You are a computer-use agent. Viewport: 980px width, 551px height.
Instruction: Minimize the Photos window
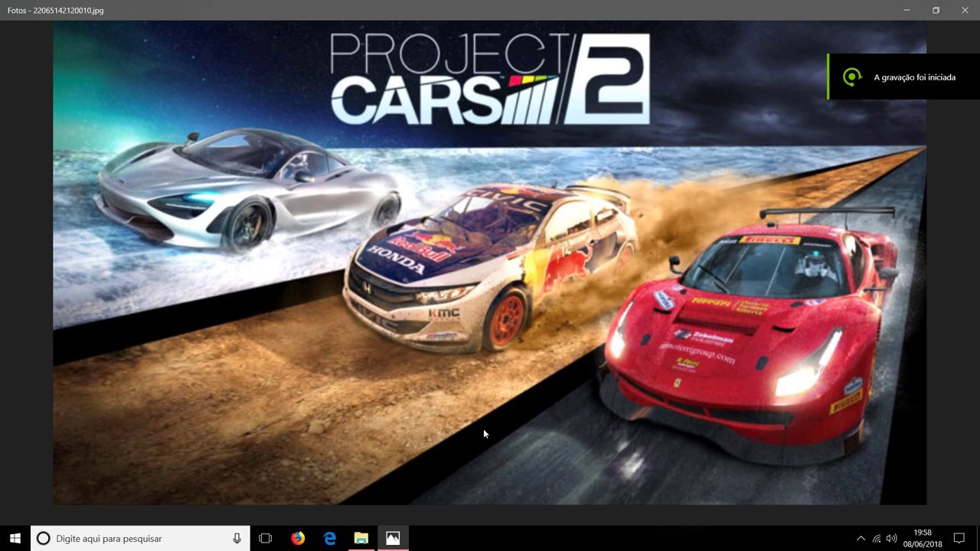point(906,10)
